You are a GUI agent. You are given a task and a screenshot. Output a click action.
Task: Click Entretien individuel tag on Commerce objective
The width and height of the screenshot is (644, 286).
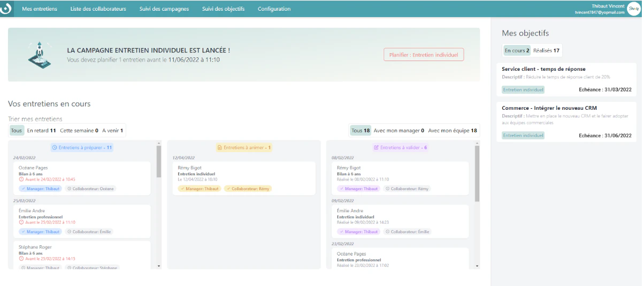(523, 136)
